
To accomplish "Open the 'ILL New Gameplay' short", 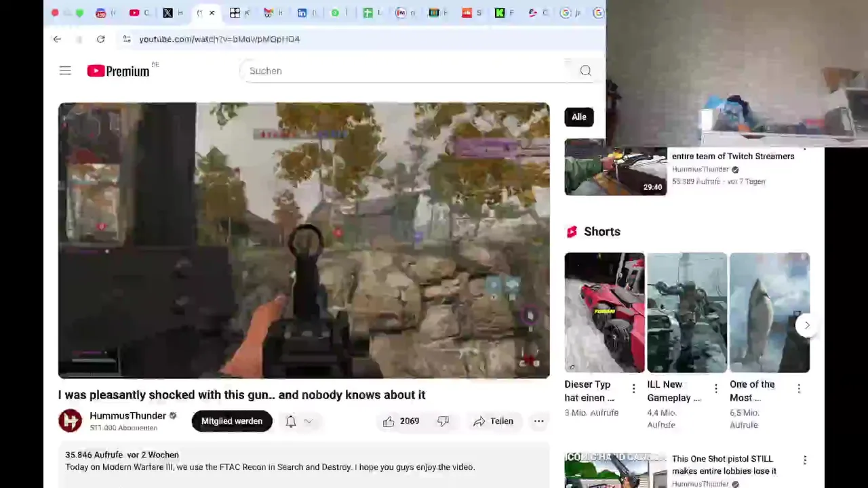I will pos(687,312).
